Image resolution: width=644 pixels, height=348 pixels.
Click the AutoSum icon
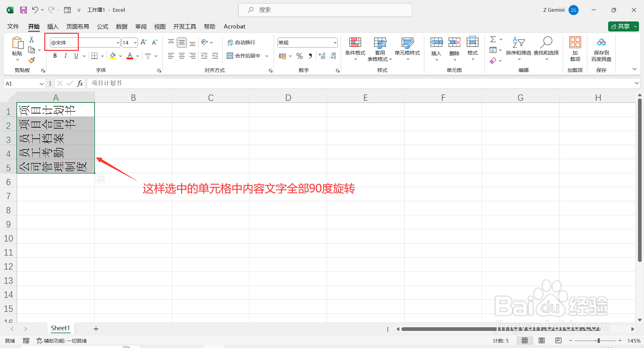492,39
